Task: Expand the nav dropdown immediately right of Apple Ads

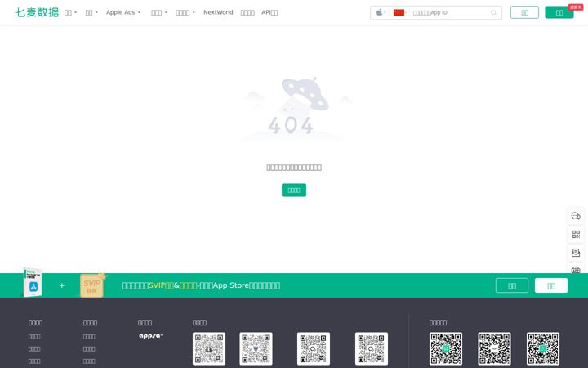Action: tap(159, 12)
